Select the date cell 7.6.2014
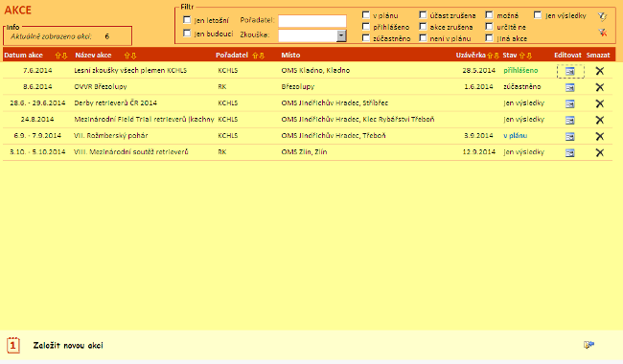Screen dimensions: 623x364 37,70
